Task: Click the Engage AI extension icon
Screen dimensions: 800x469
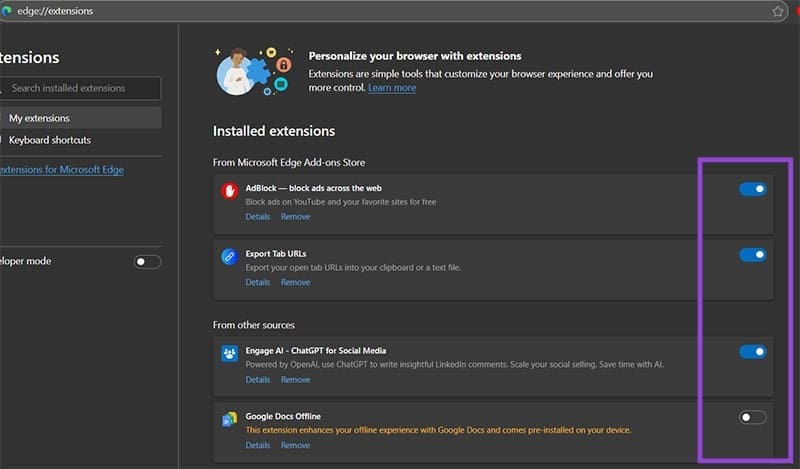Action: coord(230,353)
